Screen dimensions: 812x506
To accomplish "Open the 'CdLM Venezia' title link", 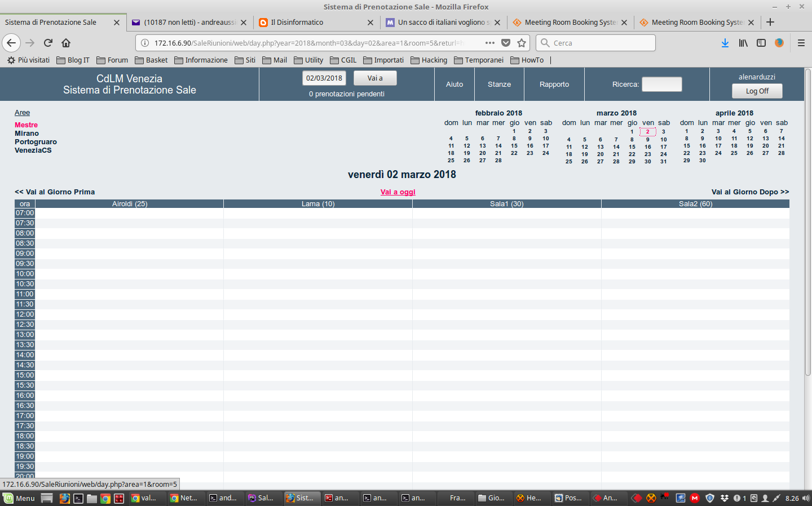I will coord(130,79).
